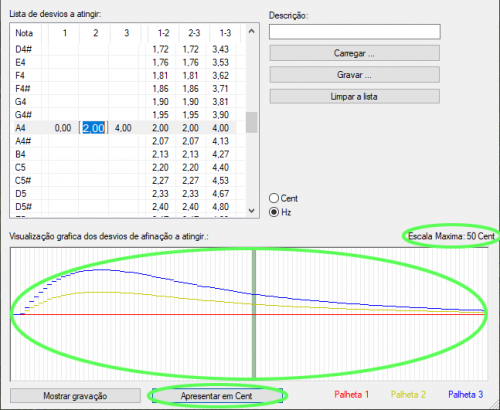The height and width of the screenshot is (410, 500).
Task: Click the Gravar ... button
Action: coord(354,75)
